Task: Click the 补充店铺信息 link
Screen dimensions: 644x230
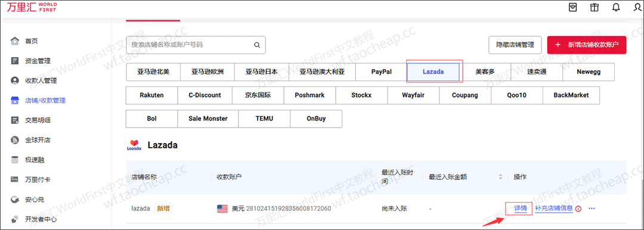Action: (x=553, y=208)
